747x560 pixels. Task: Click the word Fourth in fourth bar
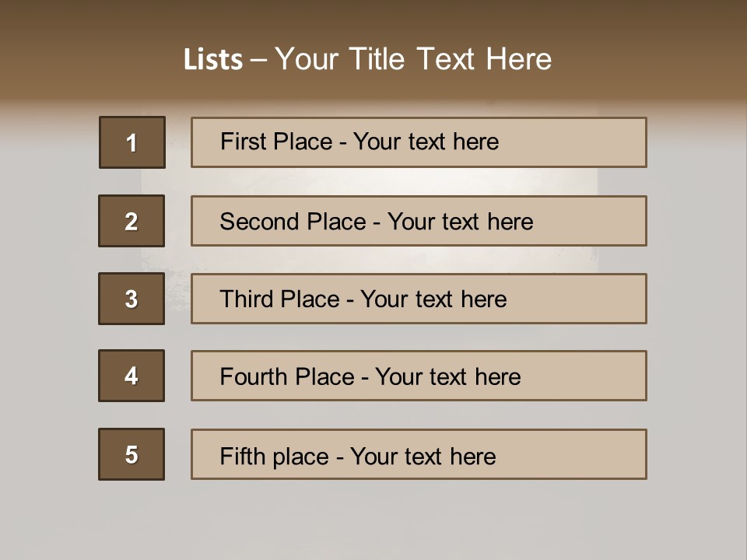pyautogui.click(x=254, y=376)
